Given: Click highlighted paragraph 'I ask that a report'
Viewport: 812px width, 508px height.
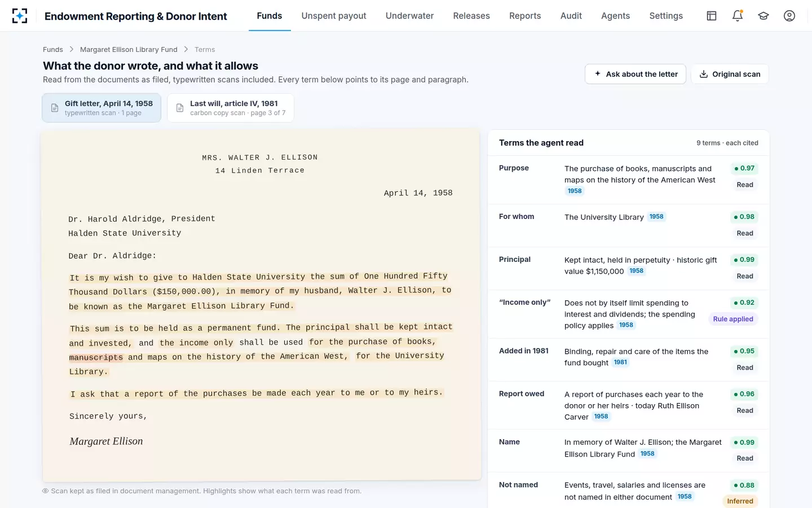Looking at the screenshot, I should (257, 393).
